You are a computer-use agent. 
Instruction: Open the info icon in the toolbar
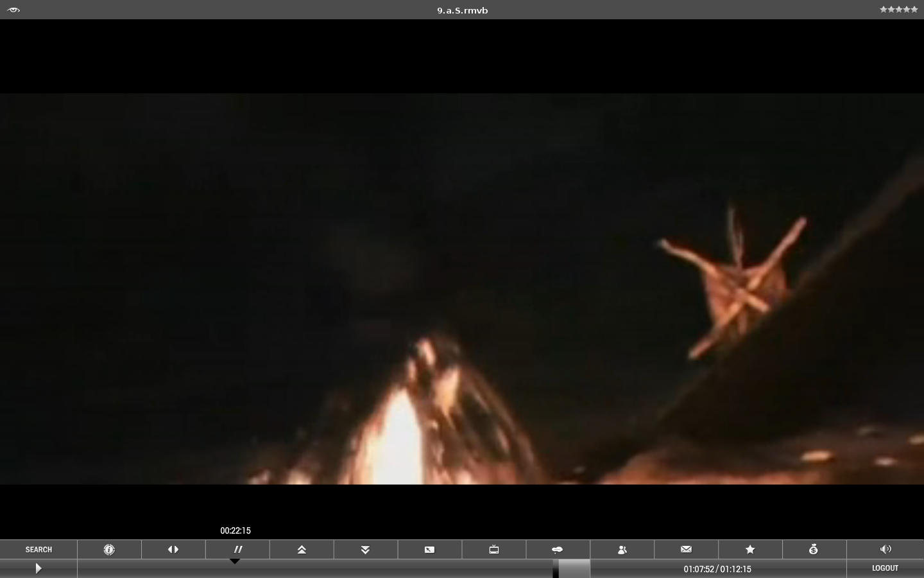[109, 550]
